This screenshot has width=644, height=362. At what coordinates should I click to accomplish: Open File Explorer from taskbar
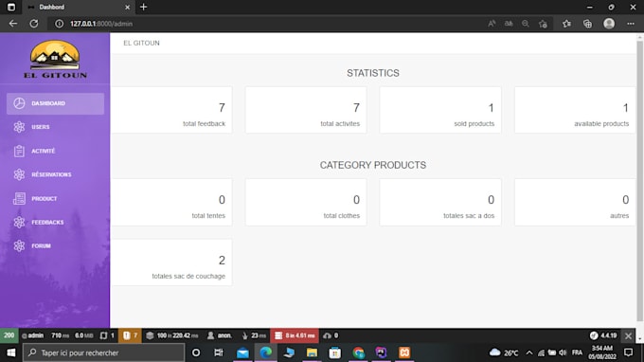tap(312, 353)
